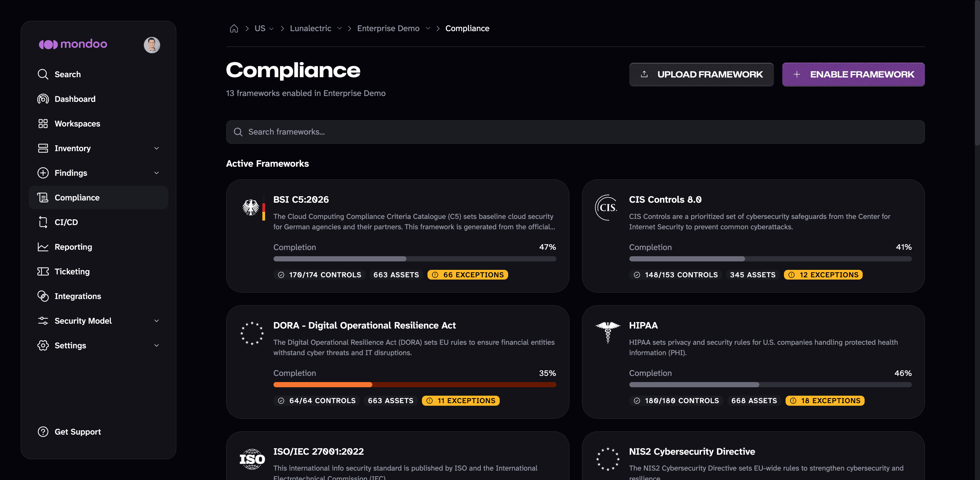The width and height of the screenshot is (980, 480).
Task: Click the CI/CD icon
Action: coord(43,222)
